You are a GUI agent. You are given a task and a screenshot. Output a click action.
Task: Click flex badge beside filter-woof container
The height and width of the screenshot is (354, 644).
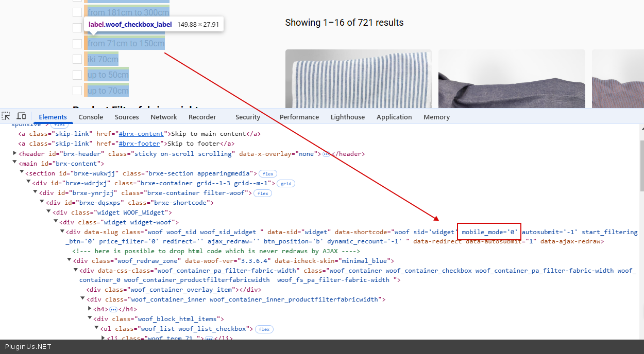tap(263, 193)
